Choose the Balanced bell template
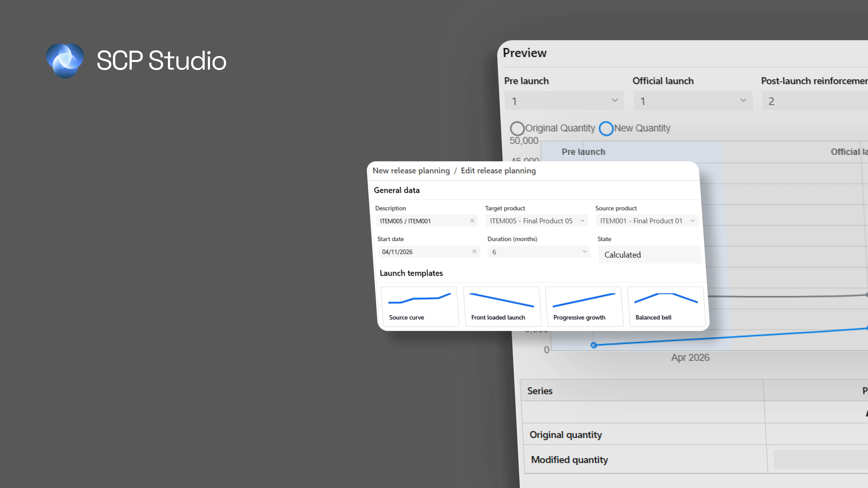 click(x=666, y=307)
